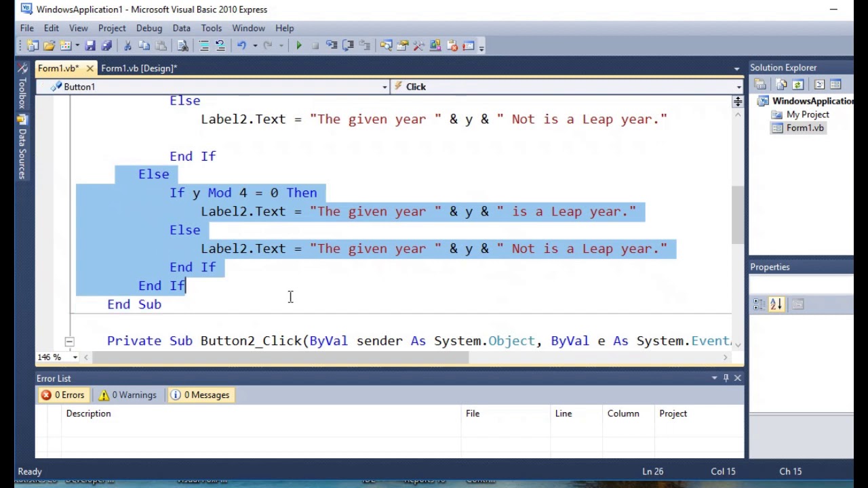Open the Add New Item dropdown arrow

[77, 45]
